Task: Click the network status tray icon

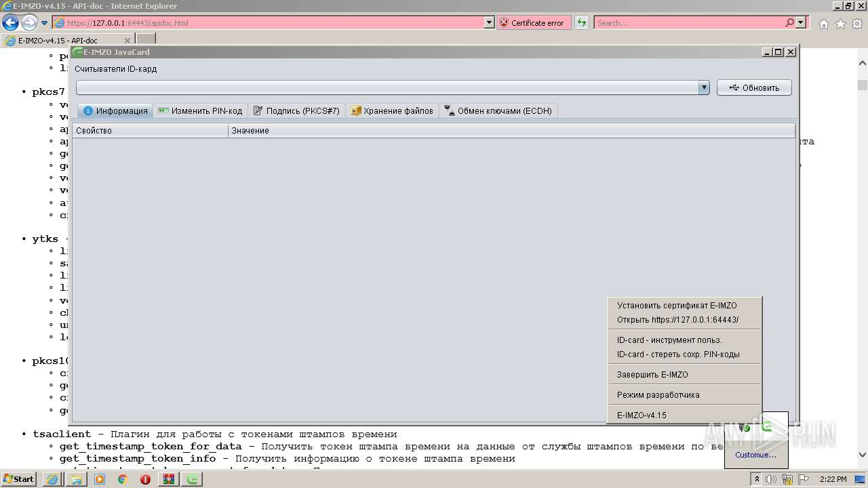Action: point(787,479)
